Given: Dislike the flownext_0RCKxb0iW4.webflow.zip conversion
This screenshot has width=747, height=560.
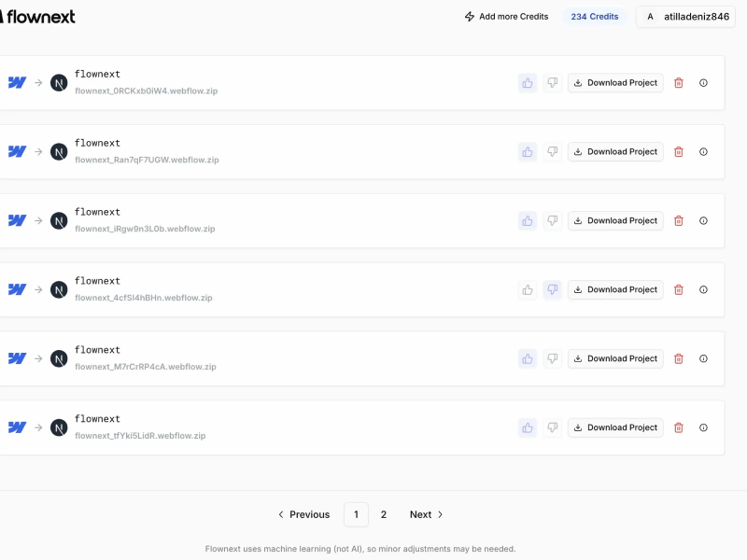Looking at the screenshot, I should [x=552, y=83].
